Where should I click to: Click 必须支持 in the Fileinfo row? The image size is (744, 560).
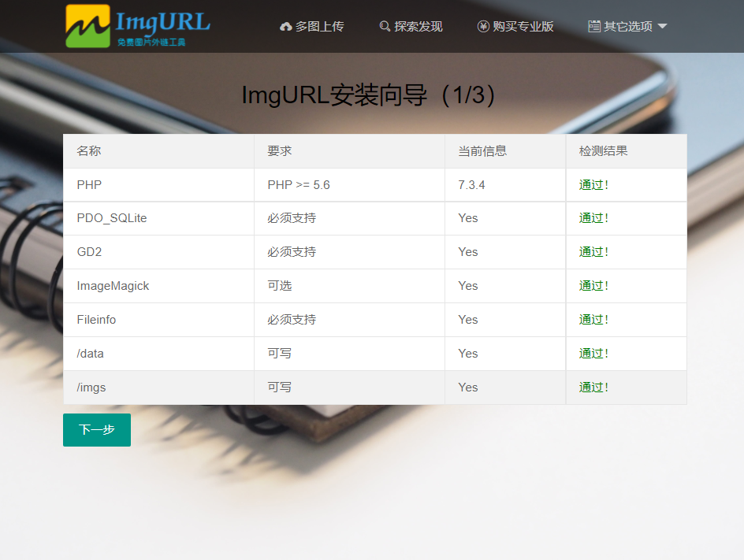click(x=292, y=320)
